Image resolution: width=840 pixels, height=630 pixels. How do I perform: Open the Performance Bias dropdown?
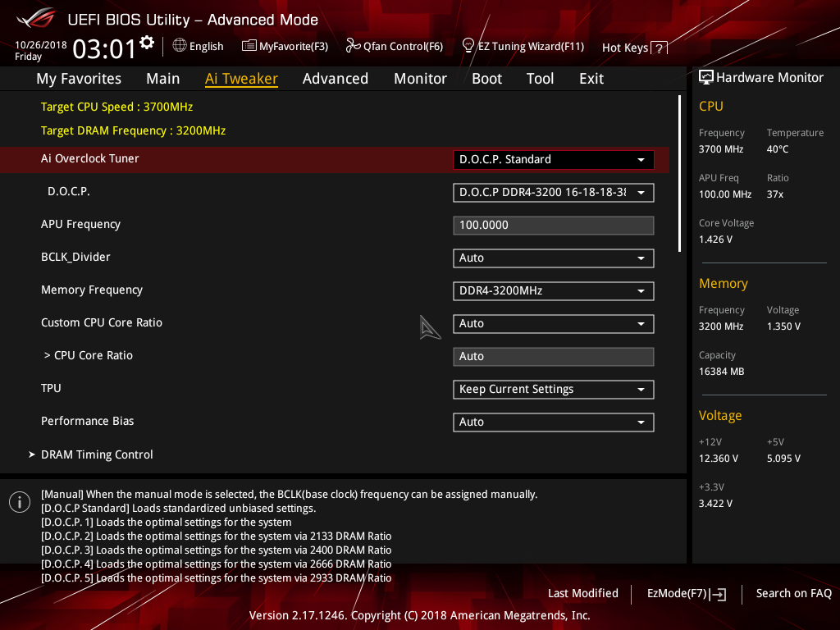554,422
